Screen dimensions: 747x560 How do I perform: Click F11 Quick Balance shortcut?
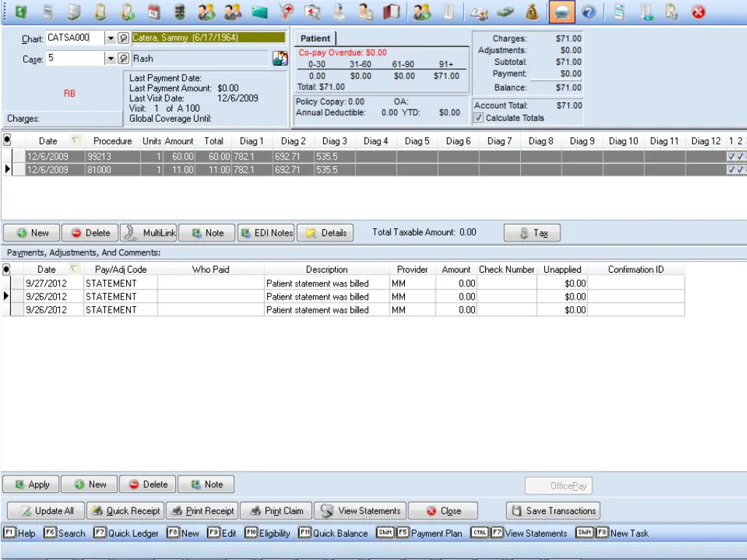pos(333,533)
